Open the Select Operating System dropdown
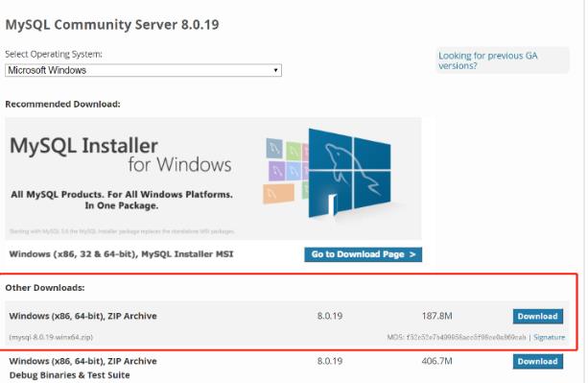Screen dimensions: 588x383 point(143,70)
